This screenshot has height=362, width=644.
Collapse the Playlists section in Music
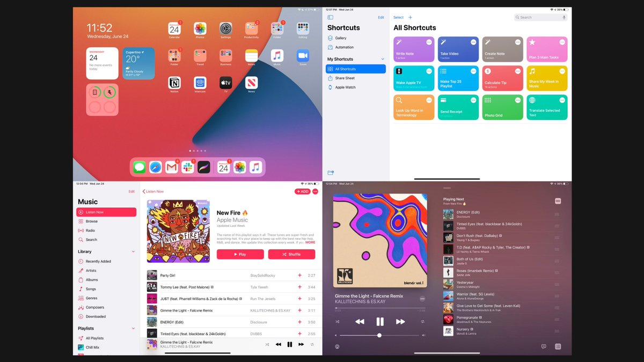[133, 328]
